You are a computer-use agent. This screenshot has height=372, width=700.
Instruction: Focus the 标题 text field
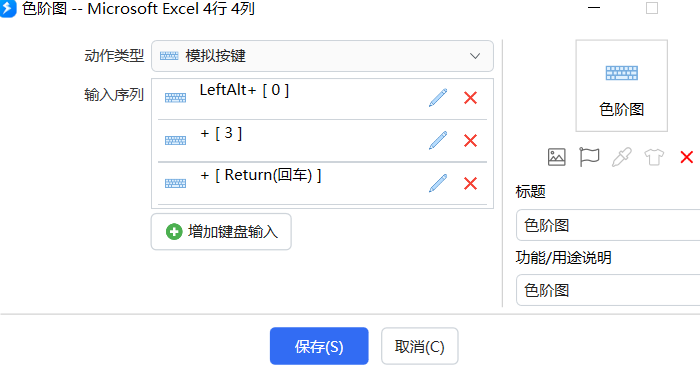tap(608, 225)
